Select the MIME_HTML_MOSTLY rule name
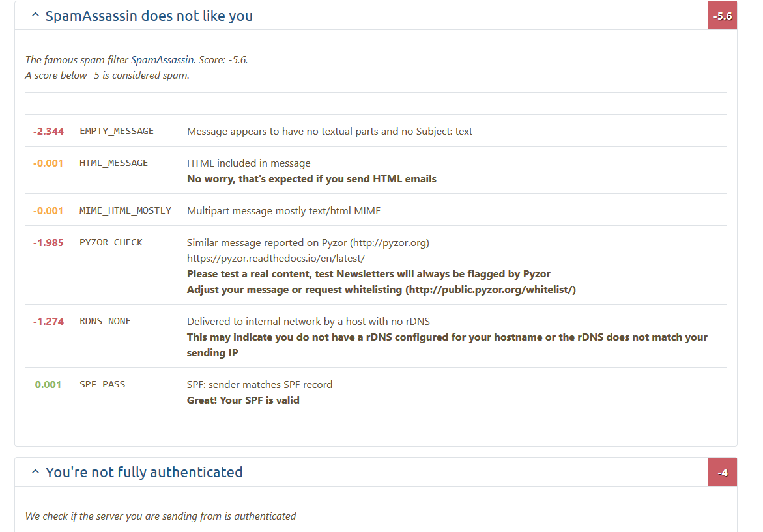 pyautogui.click(x=126, y=210)
